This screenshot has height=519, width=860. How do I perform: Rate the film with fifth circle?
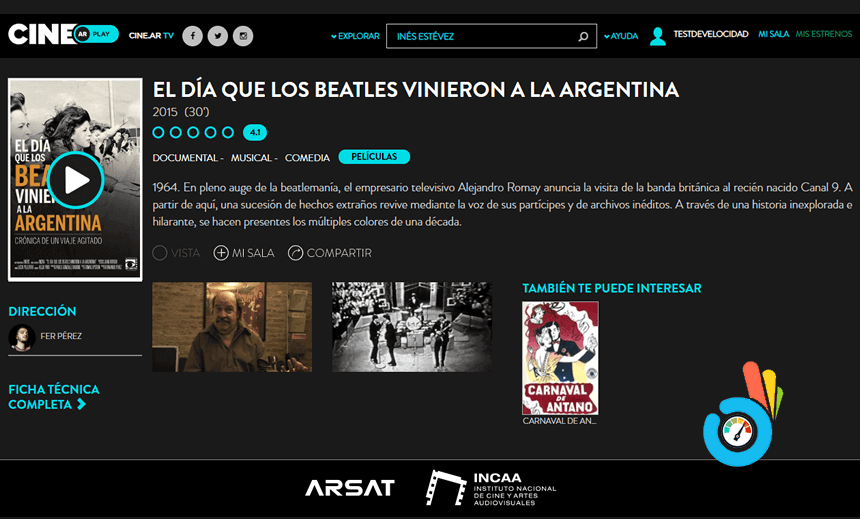[x=228, y=132]
